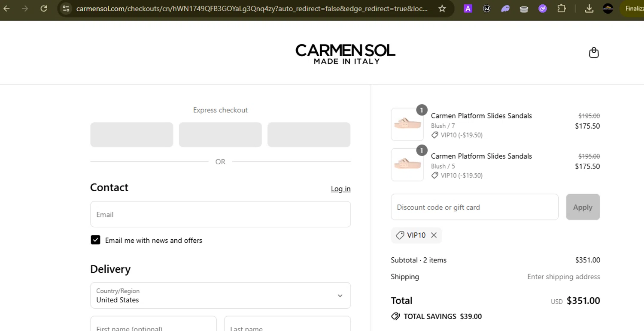The width and height of the screenshot is (644, 331).
Task: Click the Blush / 7 sandal thumbnail
Action: [407, 124]
